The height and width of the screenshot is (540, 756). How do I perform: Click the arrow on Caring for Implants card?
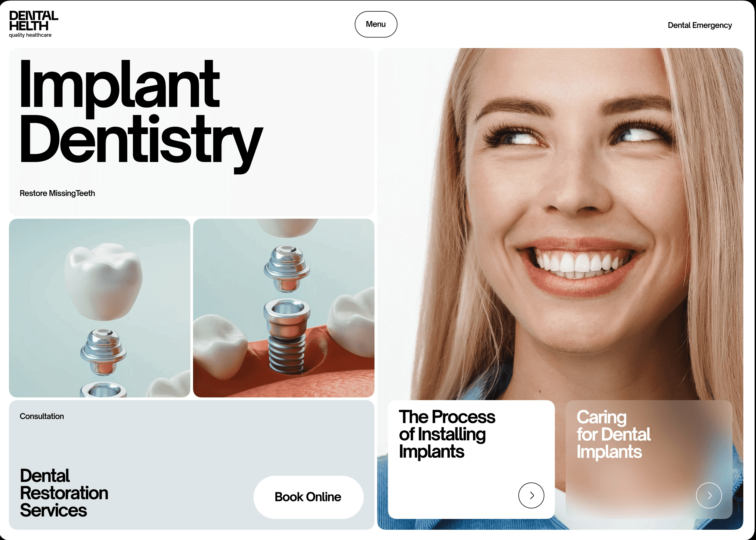[708, 495]
